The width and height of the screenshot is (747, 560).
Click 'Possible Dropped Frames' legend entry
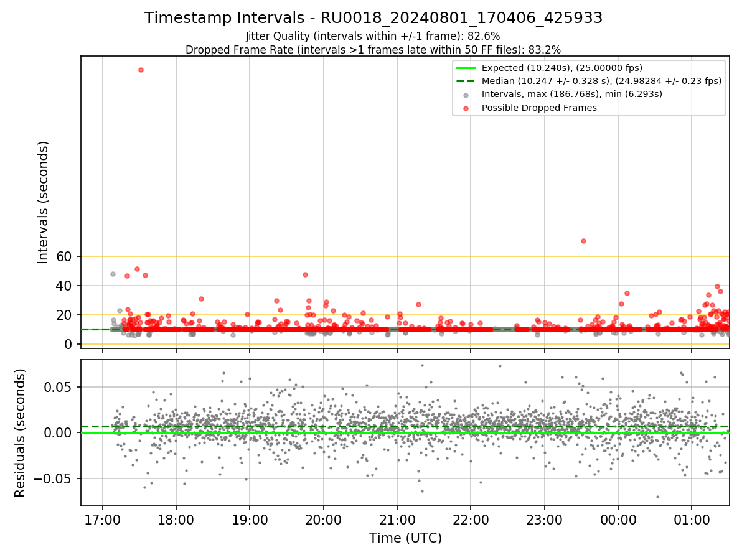point(539,108)
